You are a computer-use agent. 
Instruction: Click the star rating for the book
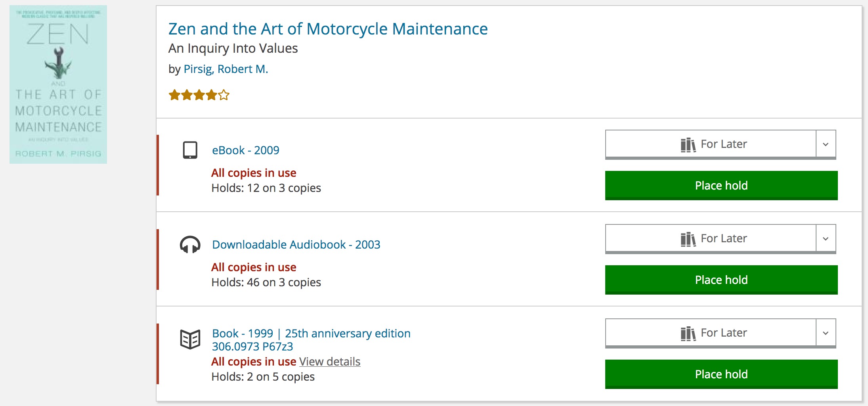click(199, 95)
